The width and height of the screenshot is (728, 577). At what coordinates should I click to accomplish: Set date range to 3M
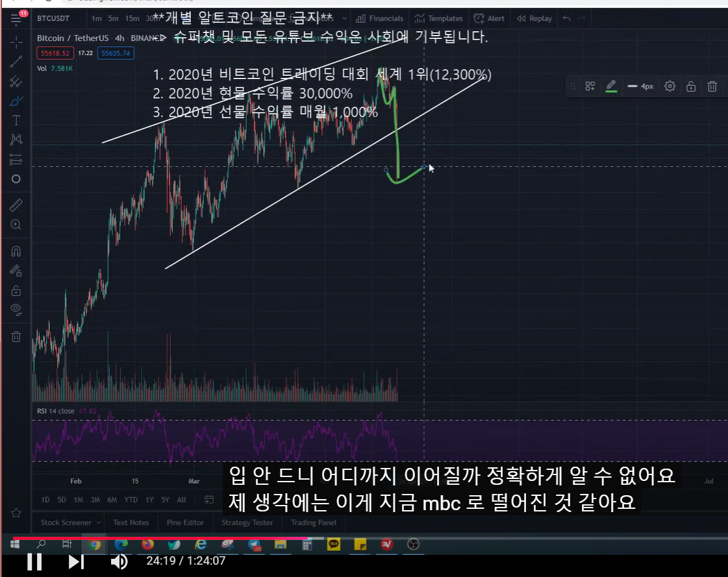click(x=95, y=500)
